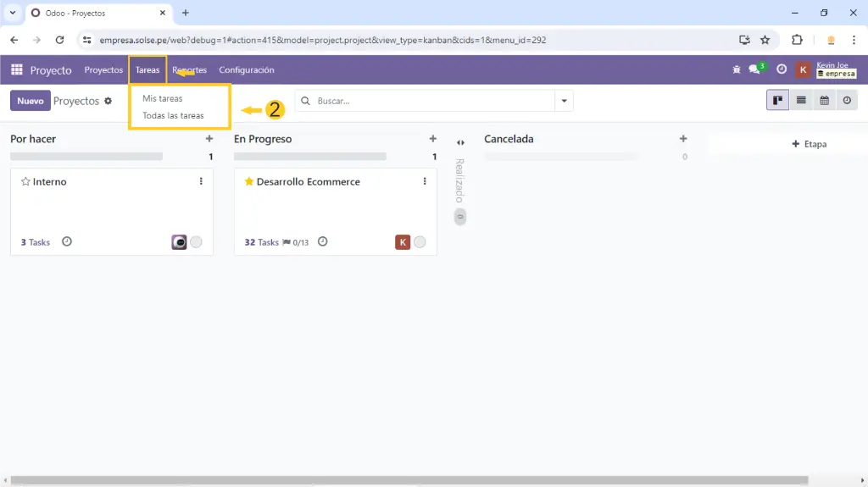The height and width of the screenshot is (487, 868).
Task: Click the Por hacer column progress bar
Action: [x=86, y=157]
